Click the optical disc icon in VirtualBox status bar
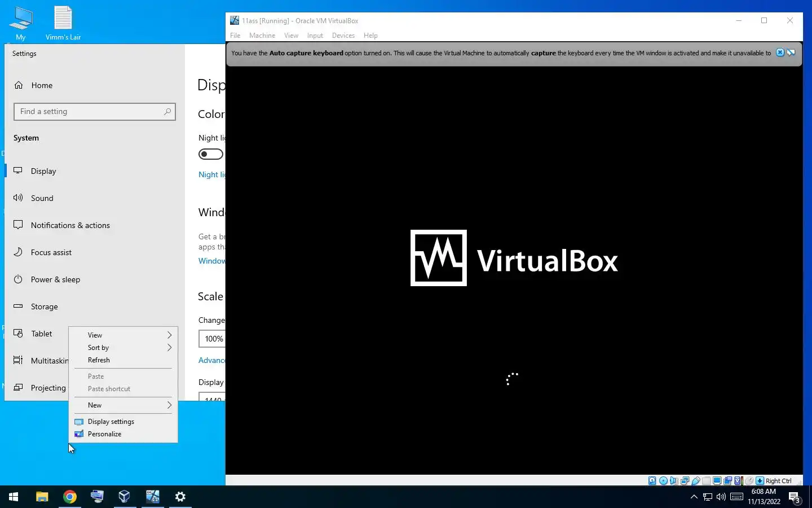Screen dimensions: 812x508 tap(663, 481)
